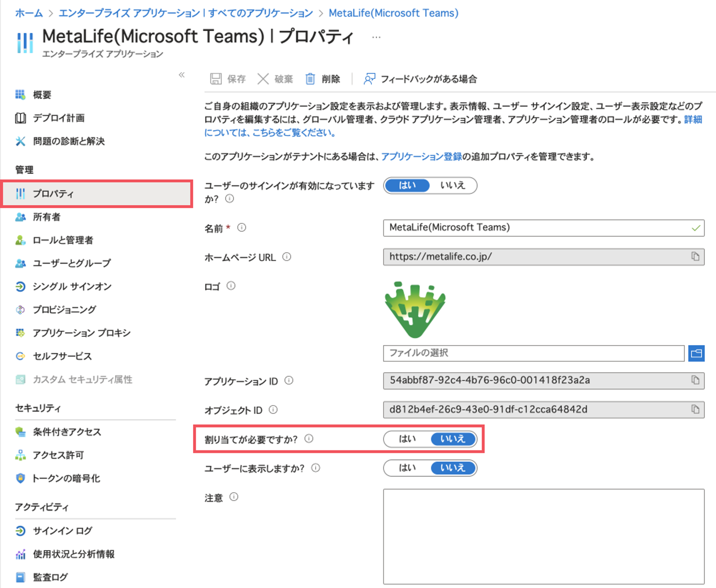Click the info icon beside オブジェクト ID
Image resolution: width=716 pixels, height=588 pixels.
[273, 410]
